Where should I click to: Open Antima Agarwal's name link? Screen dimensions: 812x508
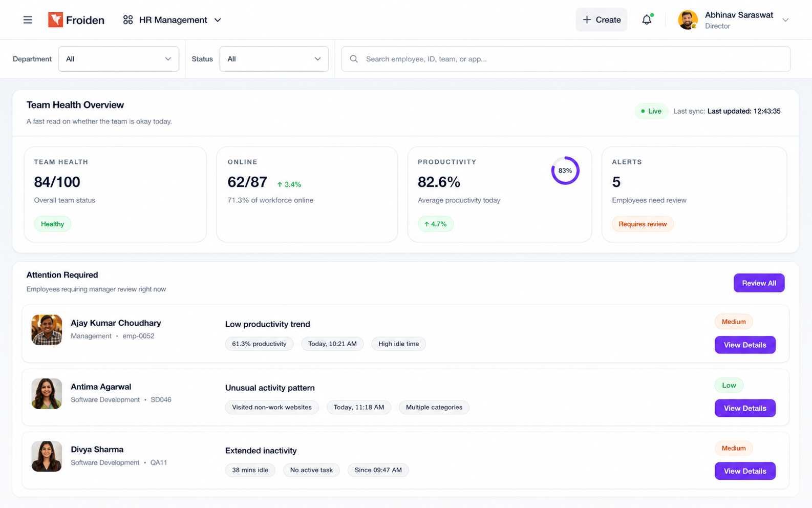click(101, 387)
